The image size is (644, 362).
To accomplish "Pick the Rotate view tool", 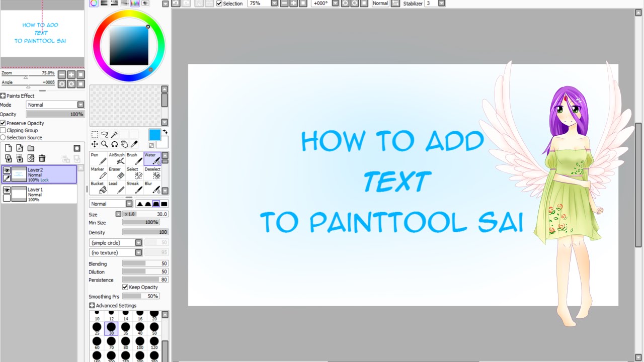I will (x=114, y=144).
